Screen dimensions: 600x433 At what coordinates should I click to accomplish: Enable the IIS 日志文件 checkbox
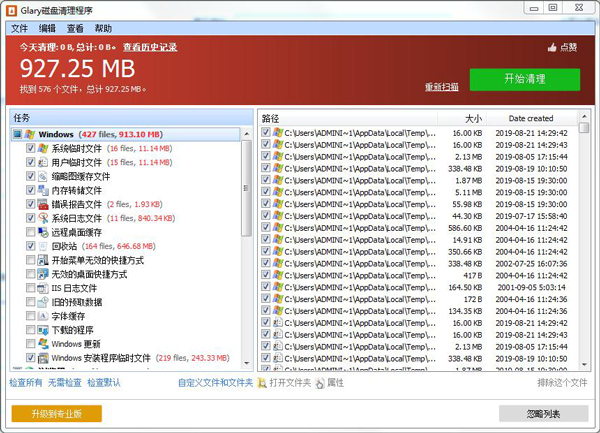[x=31, y=288]
